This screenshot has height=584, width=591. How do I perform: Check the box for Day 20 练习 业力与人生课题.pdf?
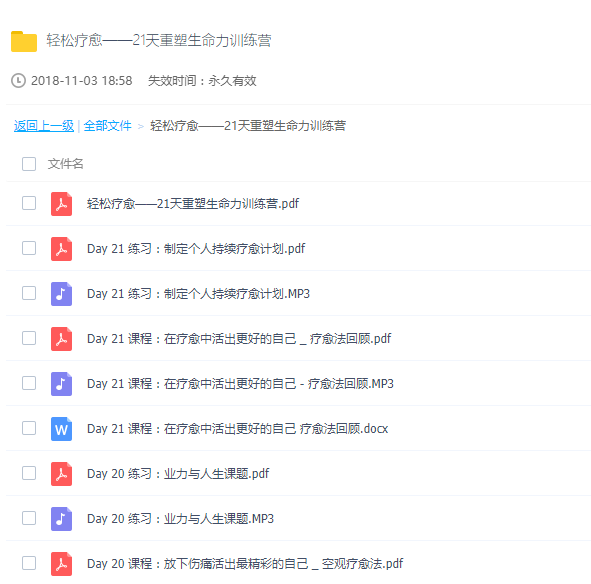point(29,473)
